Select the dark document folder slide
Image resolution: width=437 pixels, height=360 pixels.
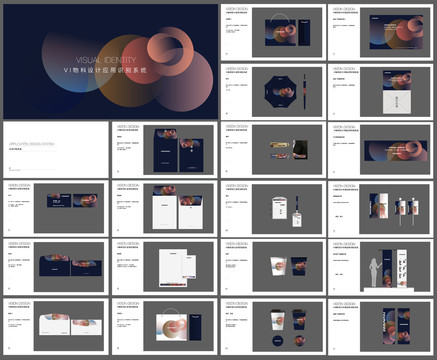[x=165, y=150]
